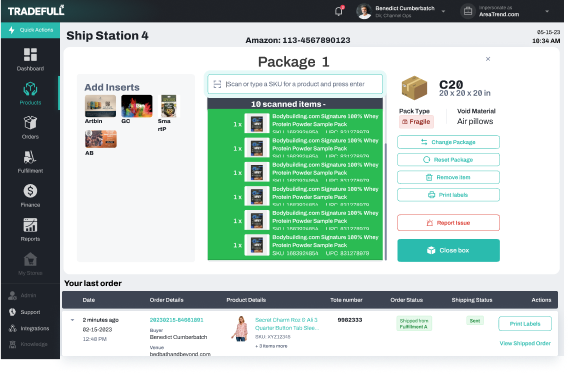Viewport: 577px width, 374px height.
Task: Click the Sent shipping status badge
Action: [475, 321]
